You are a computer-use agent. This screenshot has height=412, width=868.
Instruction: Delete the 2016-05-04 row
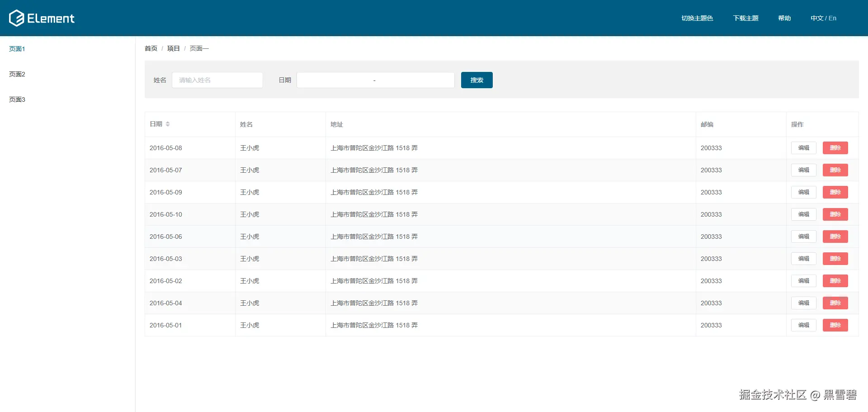tap(835, 303)
